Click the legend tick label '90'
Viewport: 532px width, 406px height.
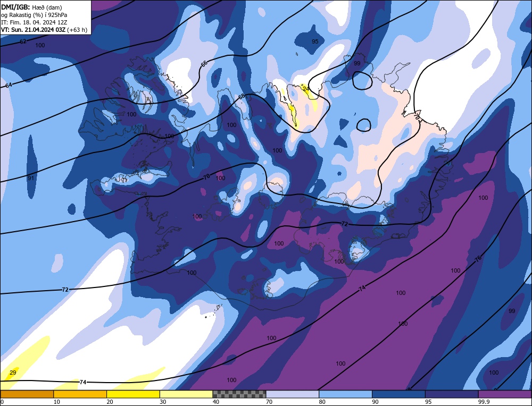tap(375, 402)
